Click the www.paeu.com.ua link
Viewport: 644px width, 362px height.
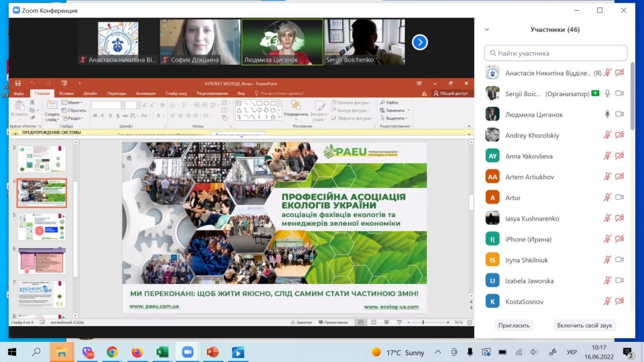[154, 306]
